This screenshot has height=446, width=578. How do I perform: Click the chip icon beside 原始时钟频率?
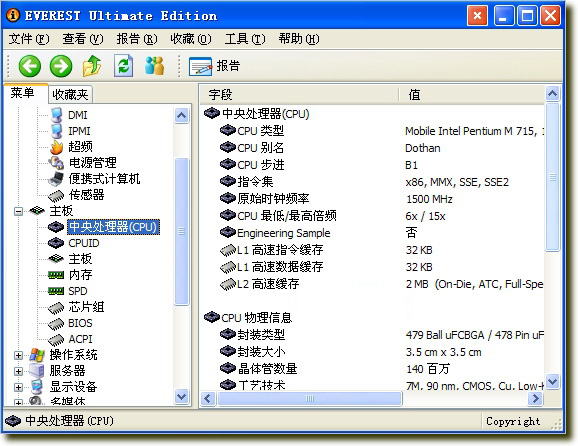point(228,198)
